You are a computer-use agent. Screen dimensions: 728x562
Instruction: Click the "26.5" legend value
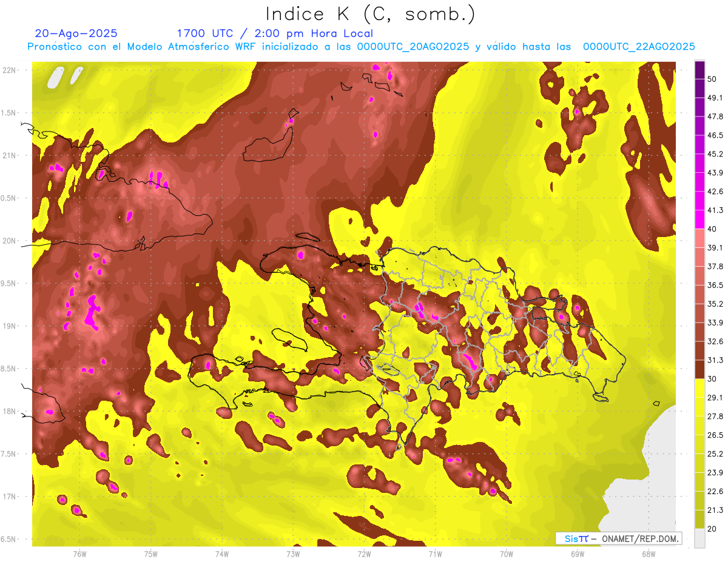(715, 435)
